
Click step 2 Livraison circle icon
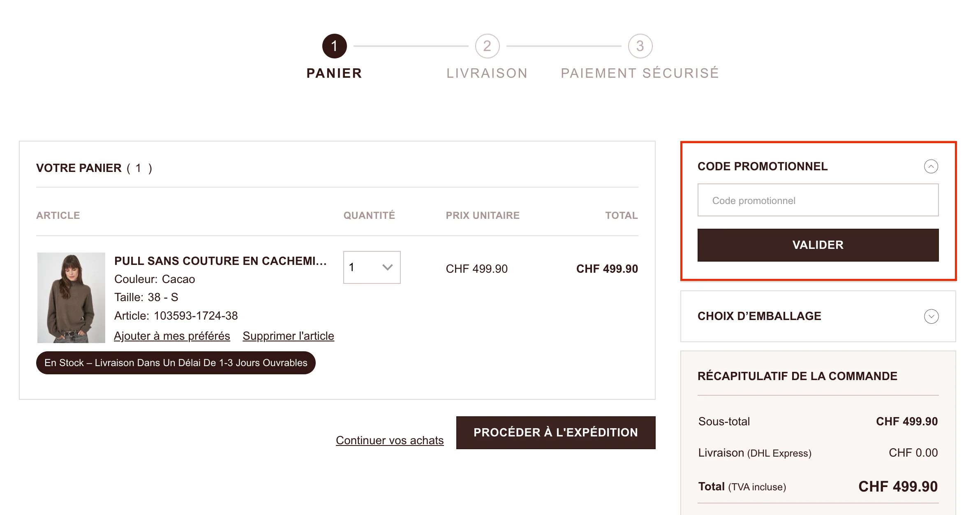(x=487, y=46)
